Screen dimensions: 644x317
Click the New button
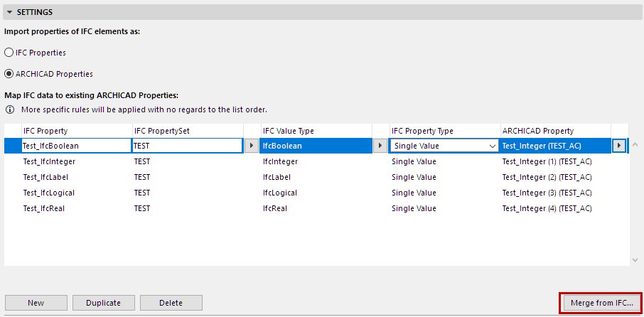(36, 303)
